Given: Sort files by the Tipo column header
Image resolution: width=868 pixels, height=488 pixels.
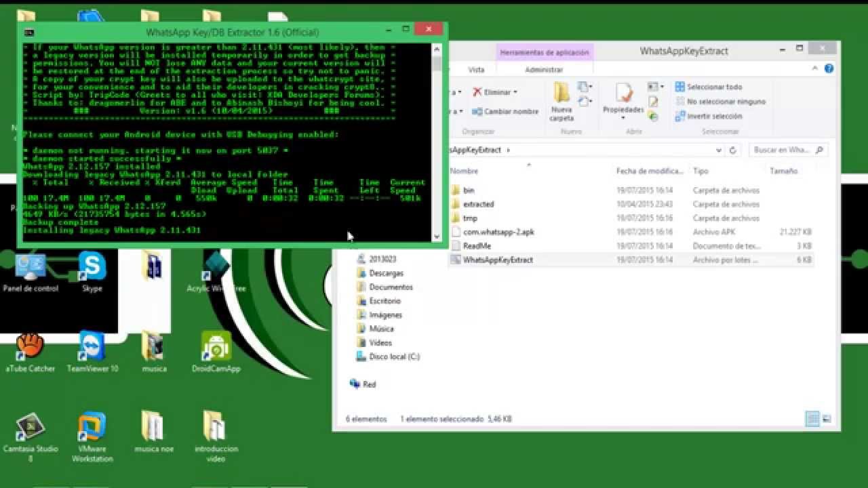Looking at the screenshot, I should pyautogui.click(x=701, y=171).
